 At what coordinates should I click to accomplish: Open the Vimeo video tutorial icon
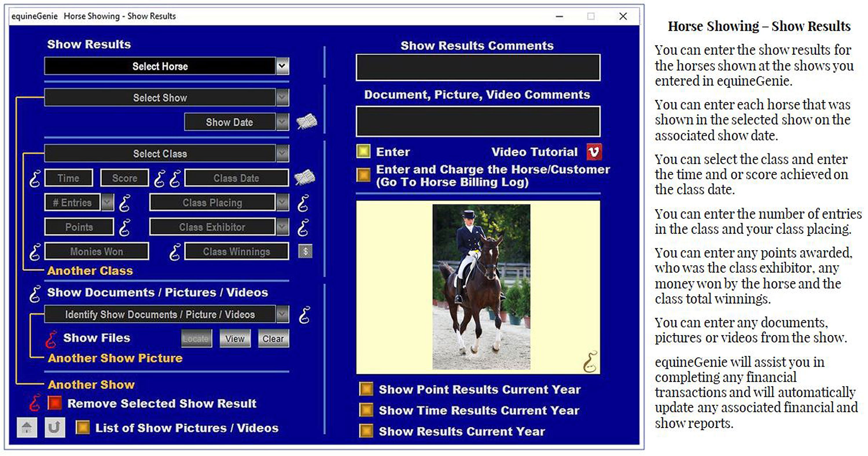click(x=595, y=152)
